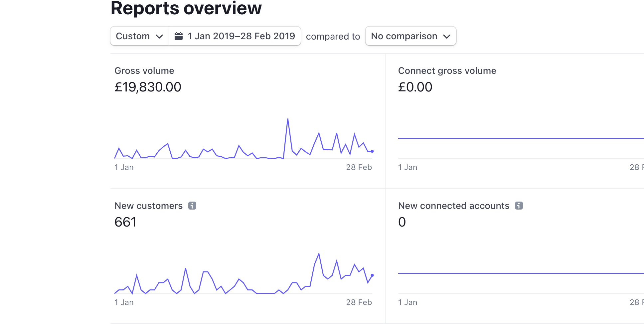Screen dimensions: 644x324
Task: Click the £19,830.00 gross volume total
Action: click(148, 87)
